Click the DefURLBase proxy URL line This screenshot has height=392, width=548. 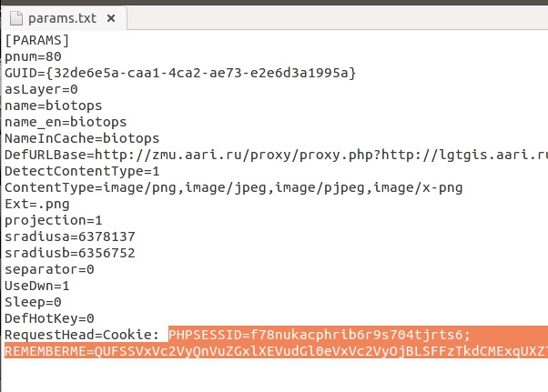click(273, 155)
